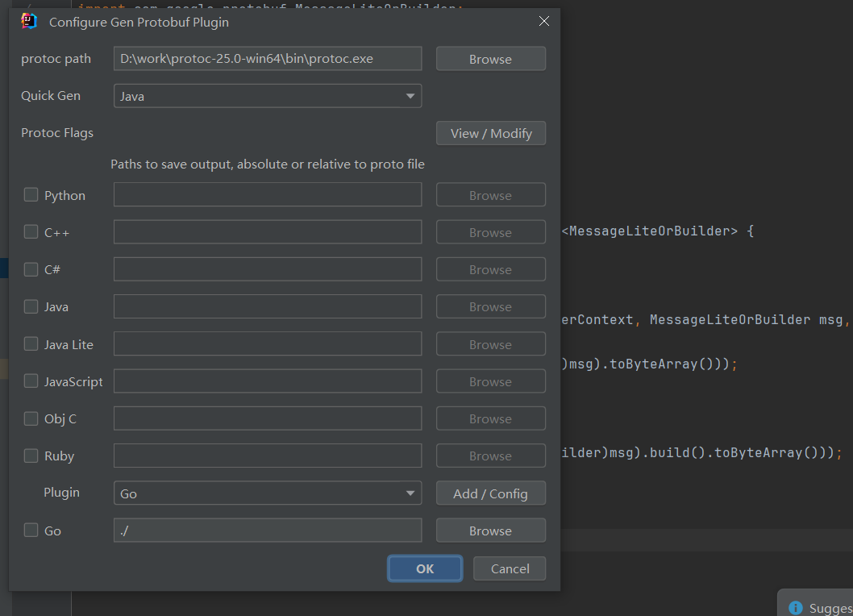Toggle the Java Lite checkbox

(x=31, y=344)
